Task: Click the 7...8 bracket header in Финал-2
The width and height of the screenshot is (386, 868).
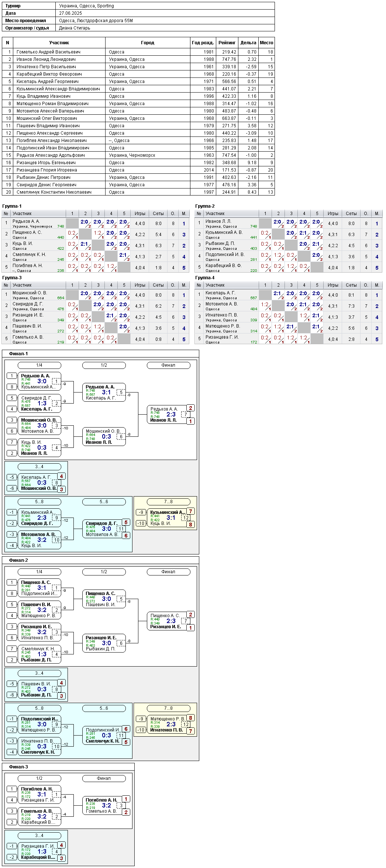Action: point(168,708)
